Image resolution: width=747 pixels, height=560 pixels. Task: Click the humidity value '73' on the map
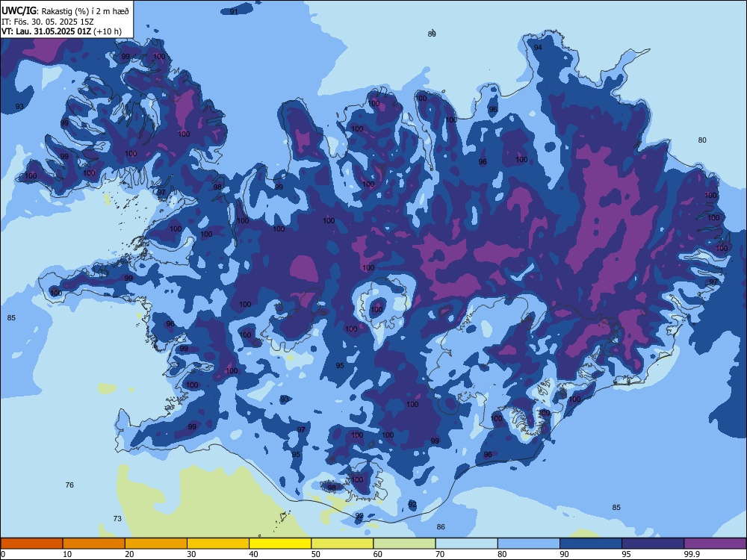(117, 519)
